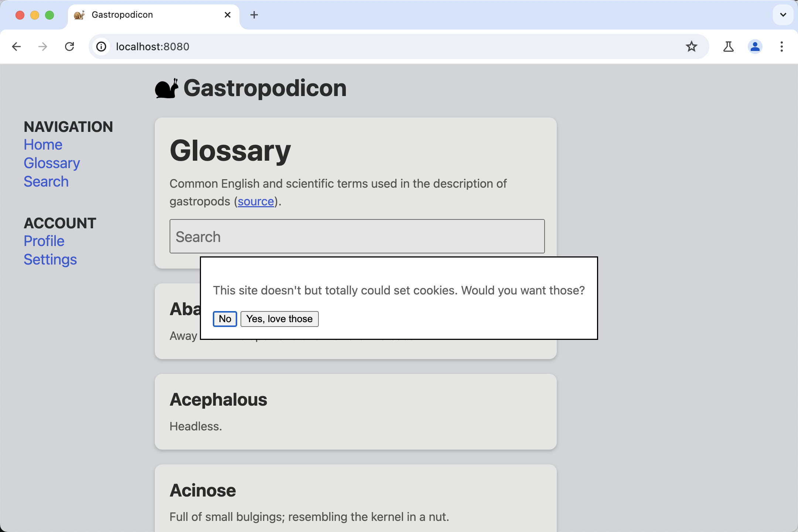Click the Gastropodicon snail icon

(x=166, y=88)
